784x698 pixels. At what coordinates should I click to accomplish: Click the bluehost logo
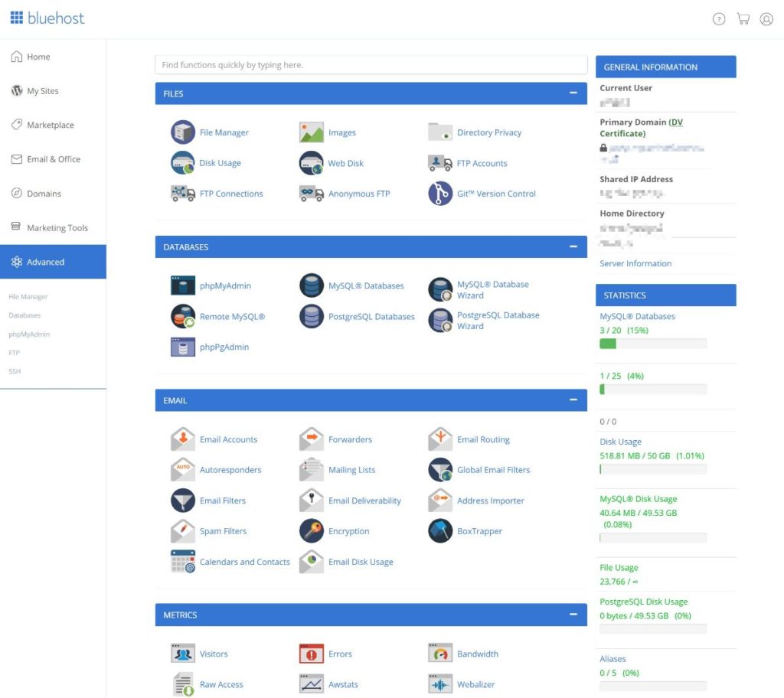pos(47,18)
